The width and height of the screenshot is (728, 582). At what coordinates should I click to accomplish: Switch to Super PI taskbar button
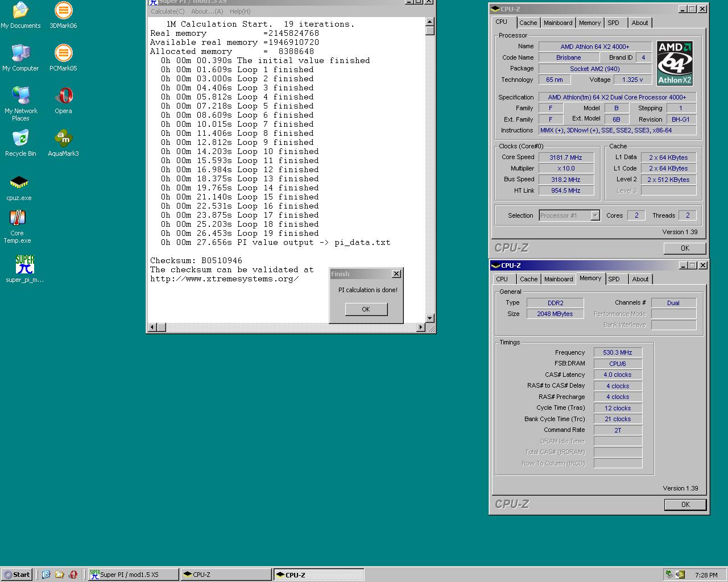(x=133, y=575)
